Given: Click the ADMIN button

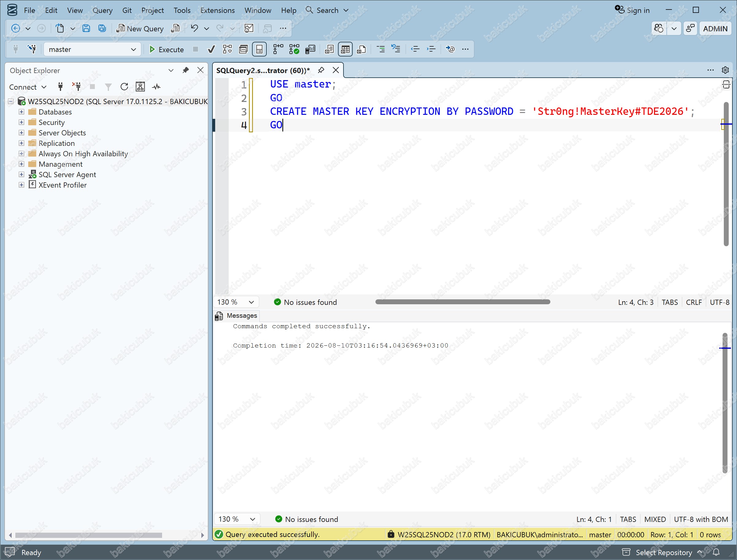Looking at the screenshot, I should pos(715,28).
